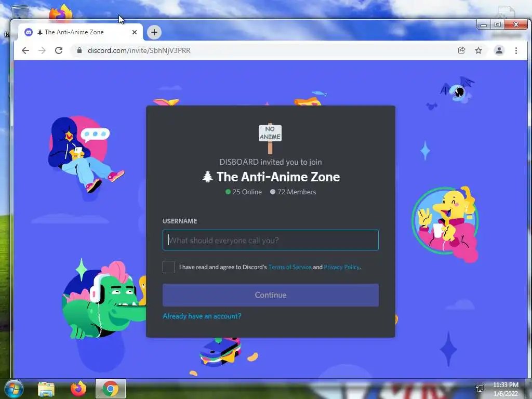Reload the Discord invite page

pos(59,50)
